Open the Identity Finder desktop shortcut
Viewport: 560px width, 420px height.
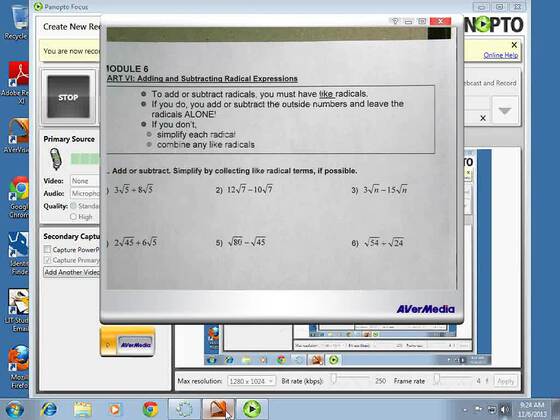pyautogui.click(x=19, y=254)
